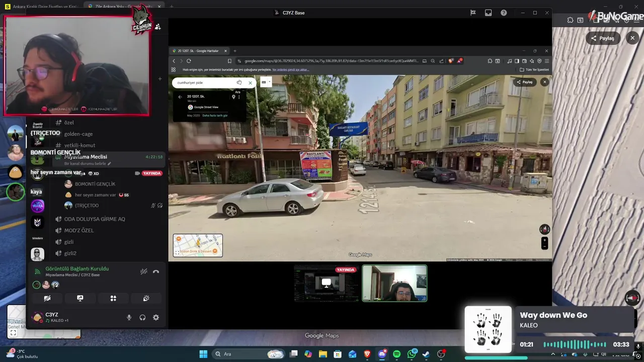The width and height of the screenshot is (644, 362).
Task: Click the Paylaş button in streamed Street View
Action: pos(525,82)
